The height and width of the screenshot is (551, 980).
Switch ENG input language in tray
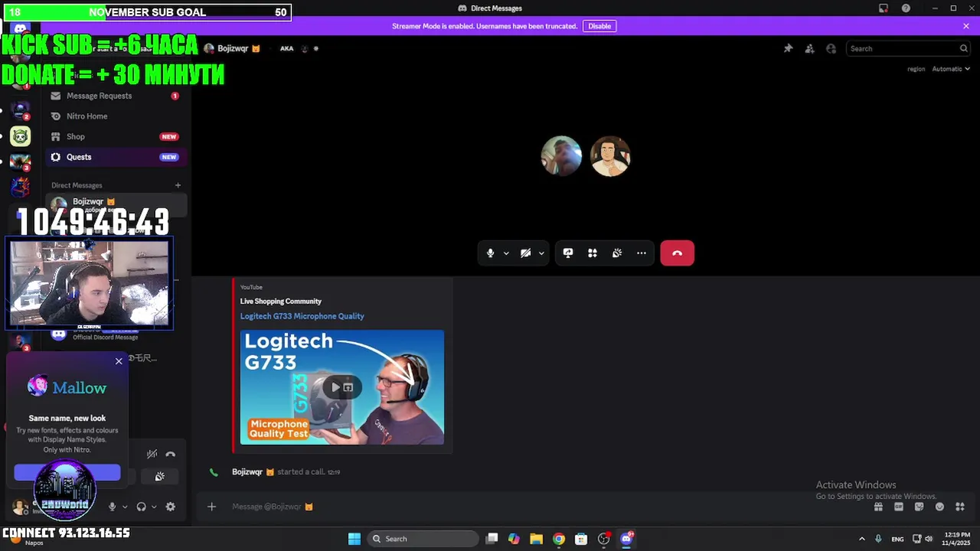[x=897, y=539]
